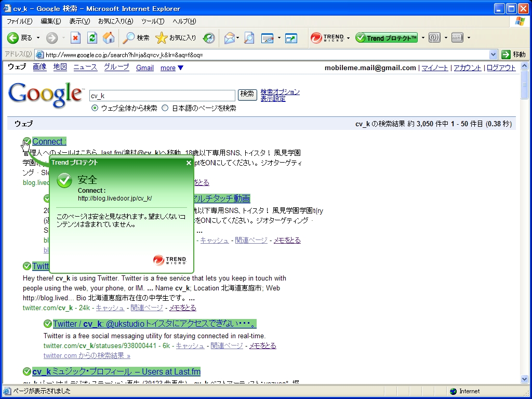Click the 検索 search submit button

point(247,94)
